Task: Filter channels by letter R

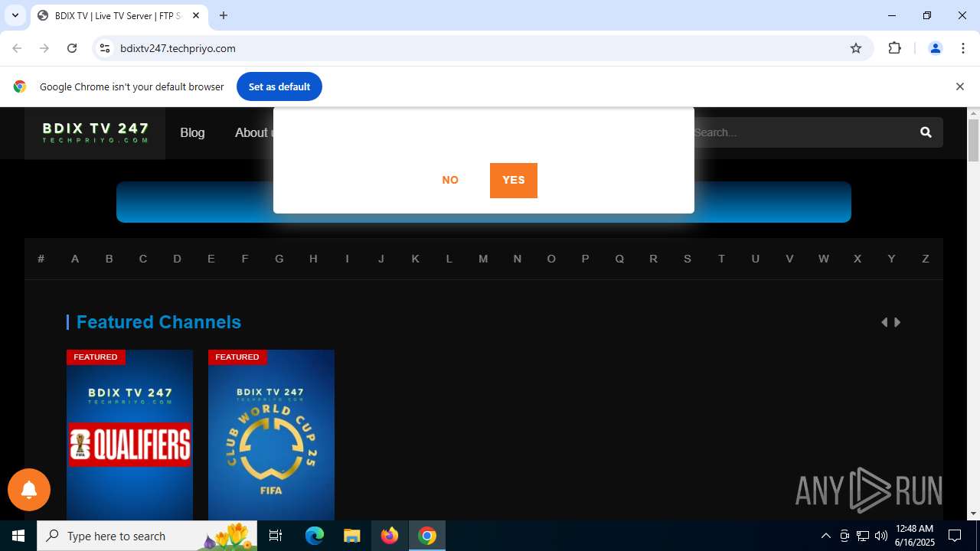Action: pyautogui.click(x=653, y=259)
